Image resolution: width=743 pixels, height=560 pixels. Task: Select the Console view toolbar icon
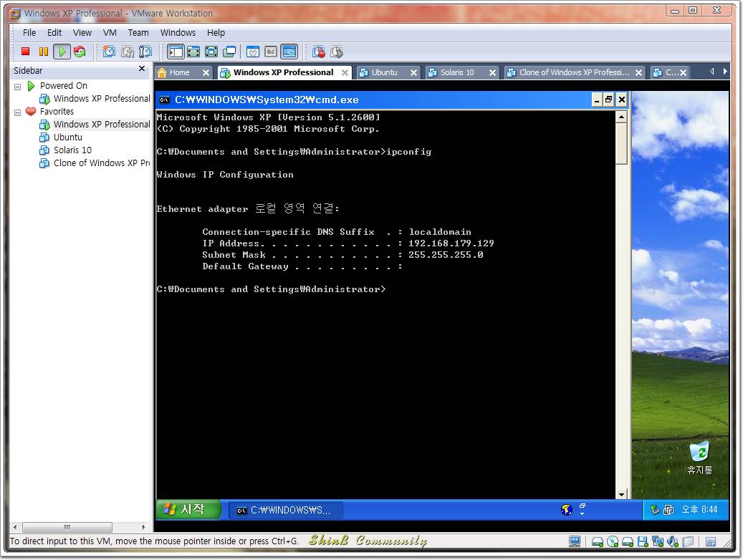click(289, 51)
